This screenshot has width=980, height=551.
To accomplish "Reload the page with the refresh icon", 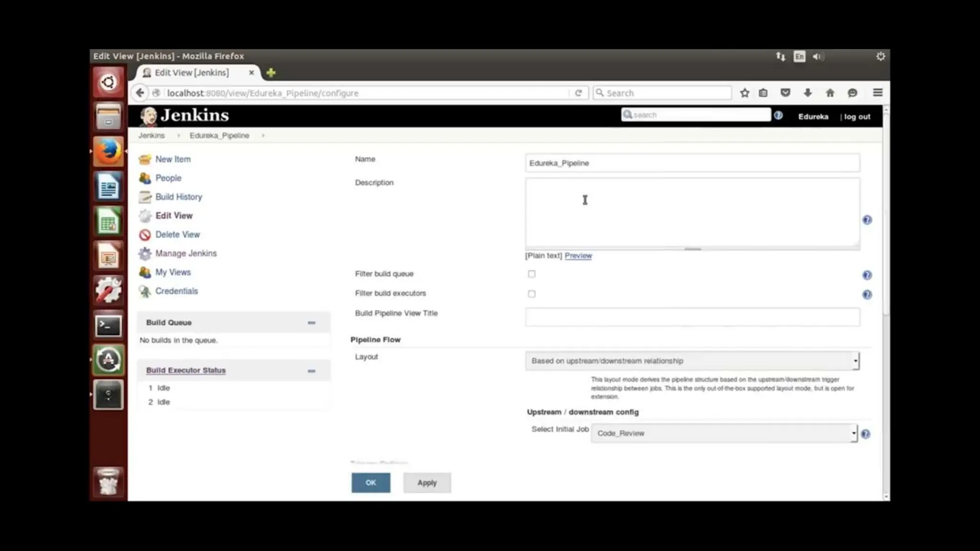I will tap(579, 93).
